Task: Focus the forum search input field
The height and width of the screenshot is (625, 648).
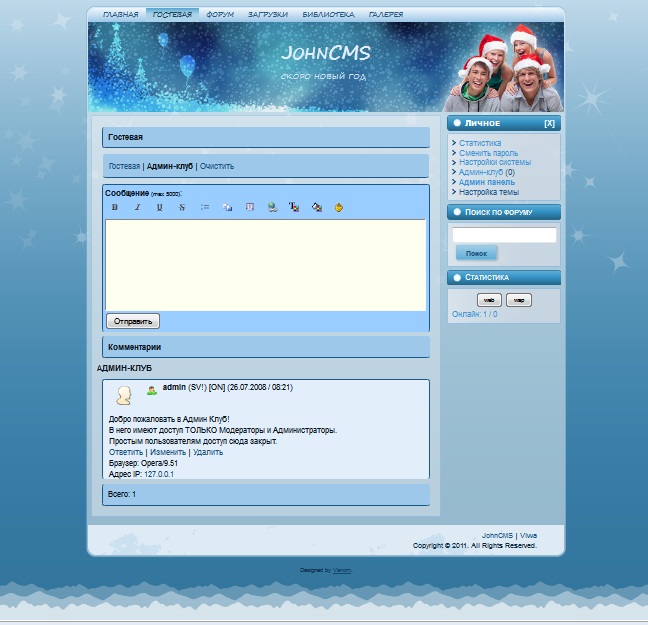Action: pyautogui.click(x=504, y=235)
